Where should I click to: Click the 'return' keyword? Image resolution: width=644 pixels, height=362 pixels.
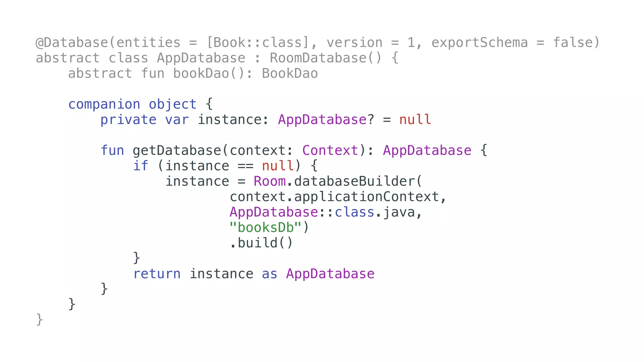coord(157,274)
